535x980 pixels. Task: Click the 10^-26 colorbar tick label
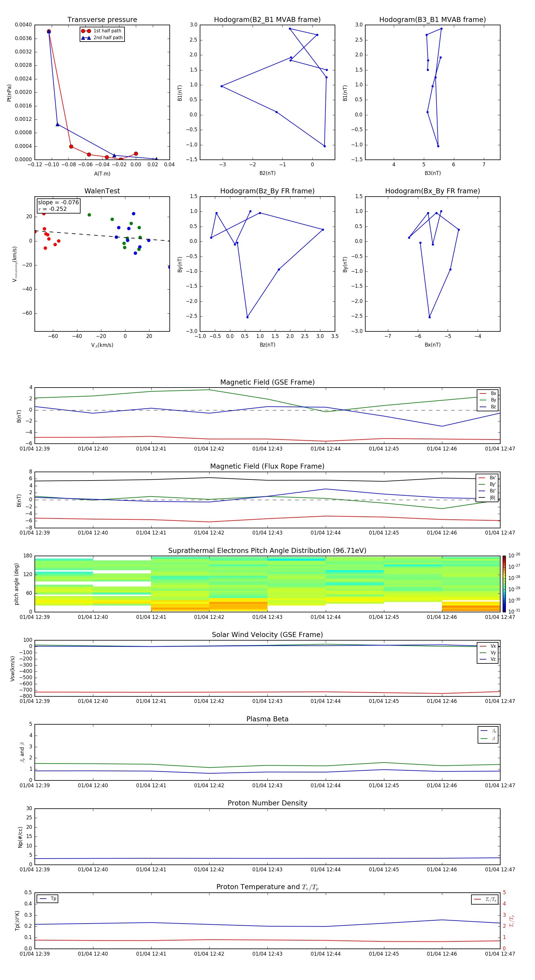click(514, 555)
